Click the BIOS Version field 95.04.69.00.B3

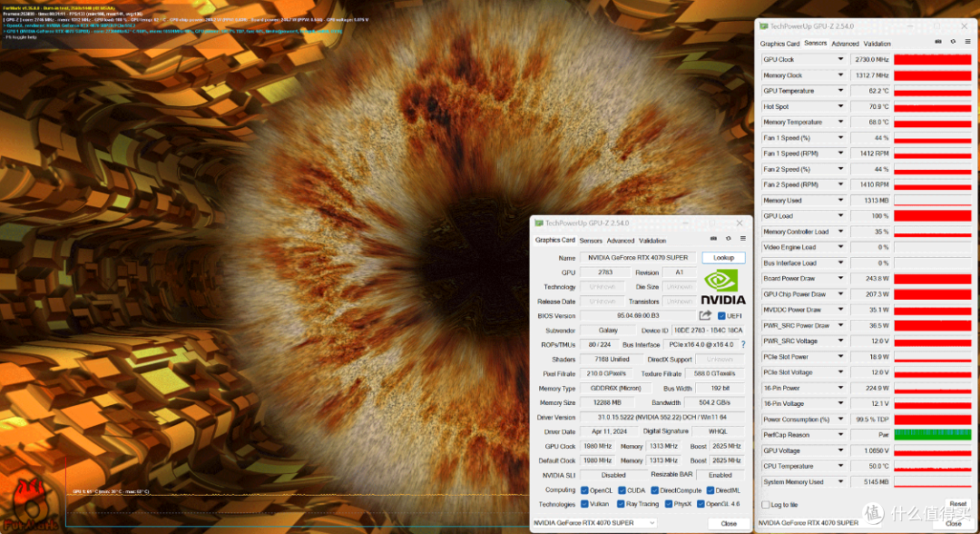click(x=638, y=316)
